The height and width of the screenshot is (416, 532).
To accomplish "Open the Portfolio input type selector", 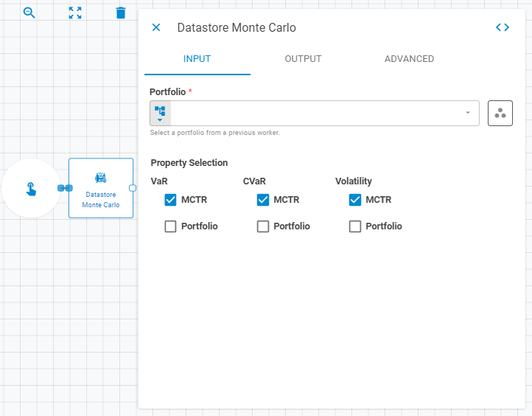I will coord(160,113).
